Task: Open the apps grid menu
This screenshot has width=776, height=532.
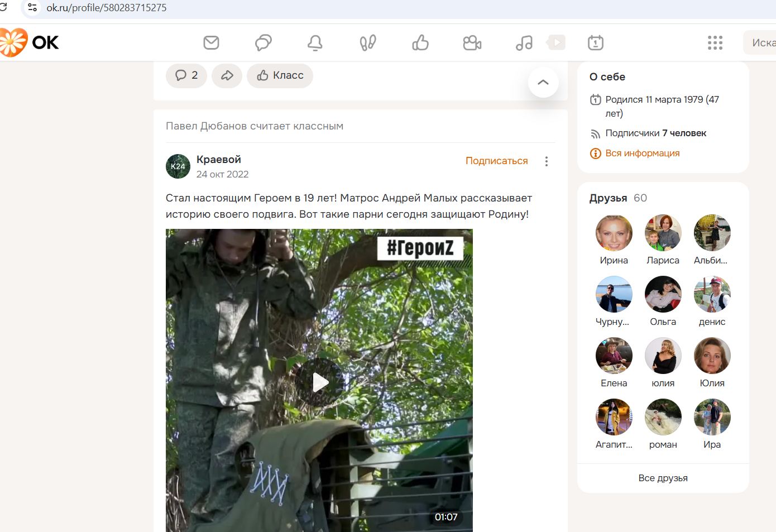Action: click(715, 42)
